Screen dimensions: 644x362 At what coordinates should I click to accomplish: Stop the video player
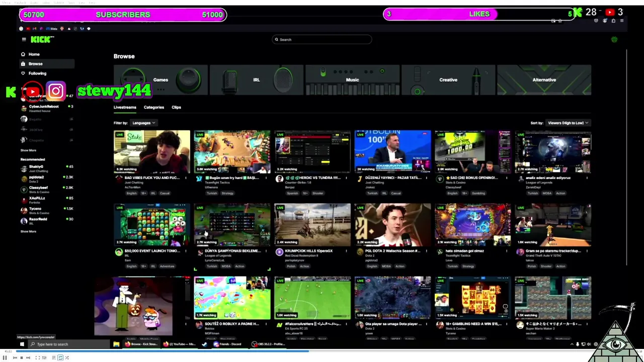[21, 357]
